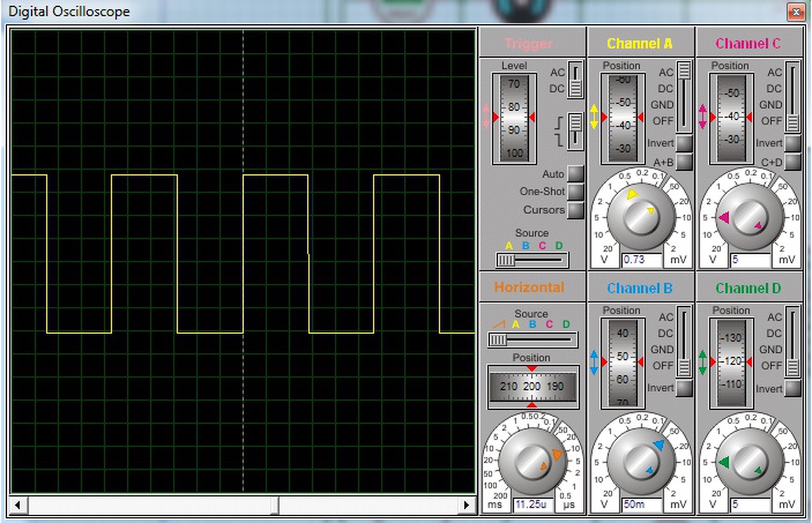
Task: Click the Horizontal Position thumbwheel
Action: [x=533, y=387]
